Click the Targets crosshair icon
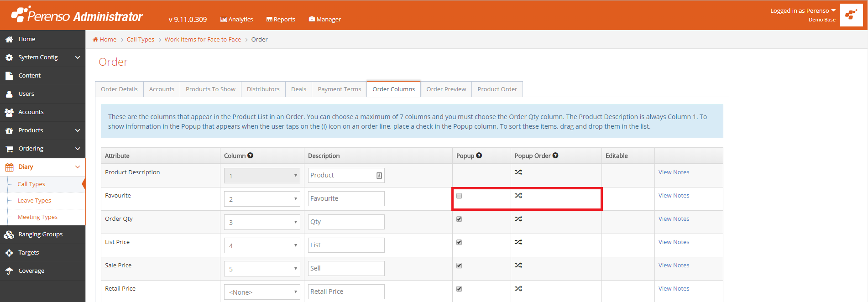The height and width of the screenshot is (302, 868). click(x=9, y=253)
